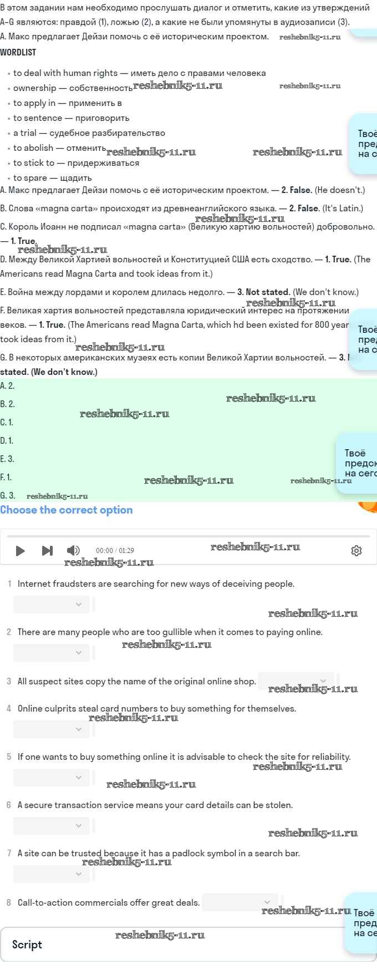Click statement 1 about Internet fraudsters
The height and width of the screenshot is (980, 377).
(x=156, y=584)
